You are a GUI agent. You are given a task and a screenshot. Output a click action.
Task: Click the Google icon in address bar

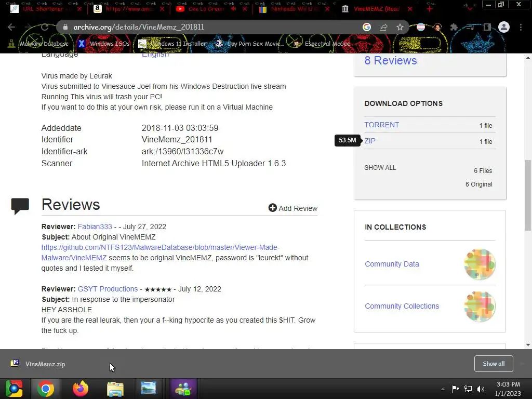coord(366,27)
